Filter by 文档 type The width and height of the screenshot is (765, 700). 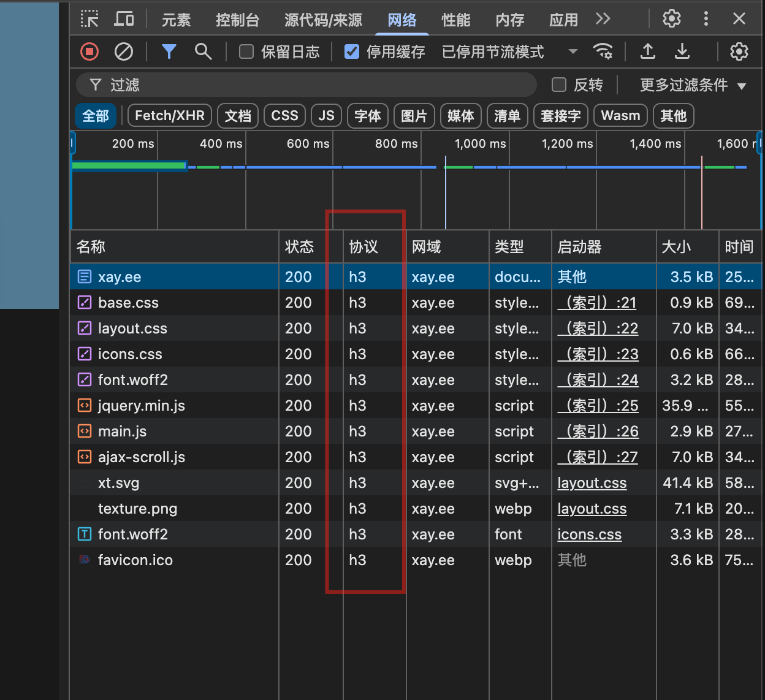coord(238,116)
